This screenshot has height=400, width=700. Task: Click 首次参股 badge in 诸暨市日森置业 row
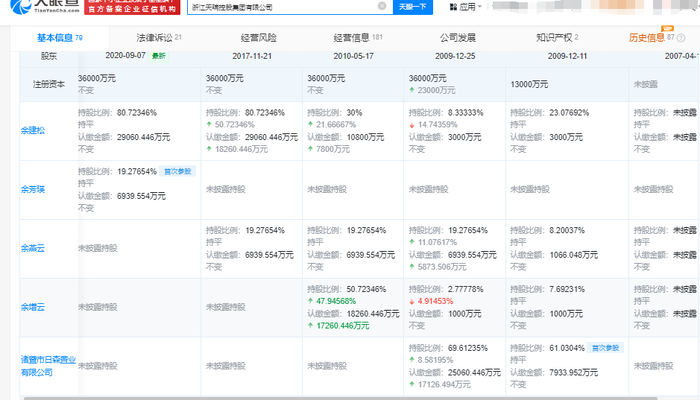[604, 348]
